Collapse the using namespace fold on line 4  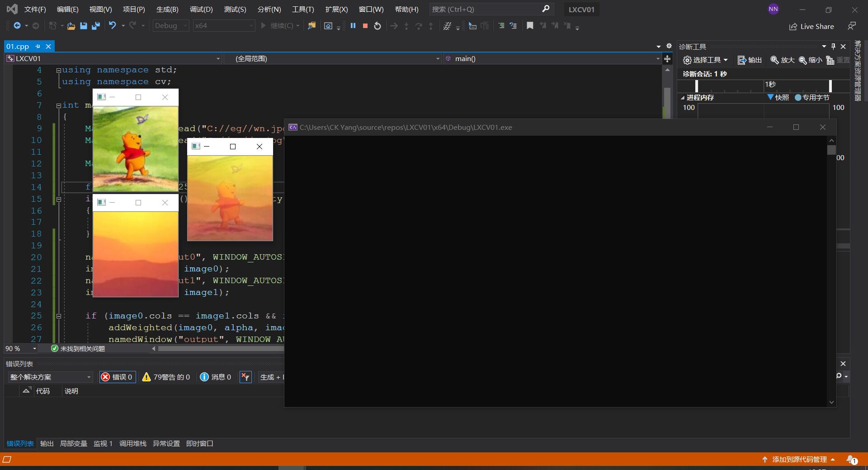click(x=58, y=70)
